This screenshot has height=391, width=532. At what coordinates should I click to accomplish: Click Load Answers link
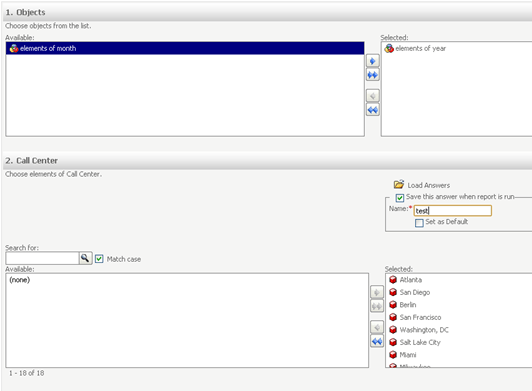pyautogui.click(x=429, y=185)
